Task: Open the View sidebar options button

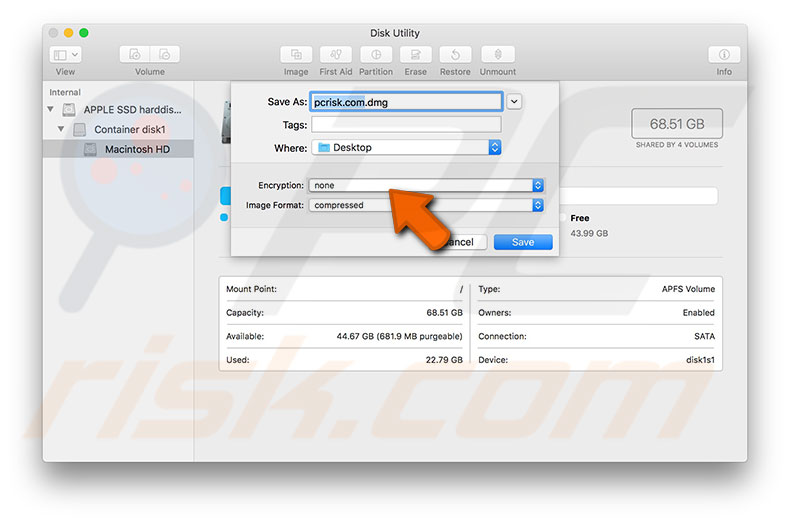Action: tap(65, 54)
